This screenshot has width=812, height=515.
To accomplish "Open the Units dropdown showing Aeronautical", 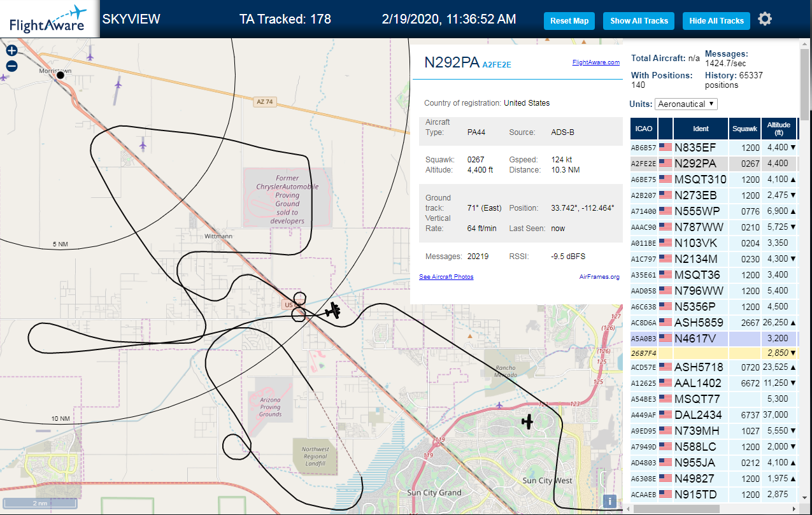I will [x=686, y=104].
